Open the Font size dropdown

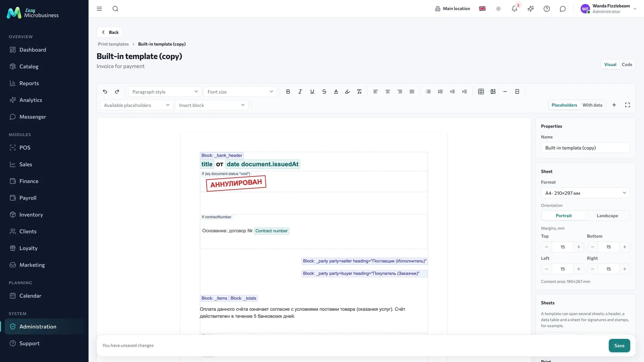(x=240, y=92)
